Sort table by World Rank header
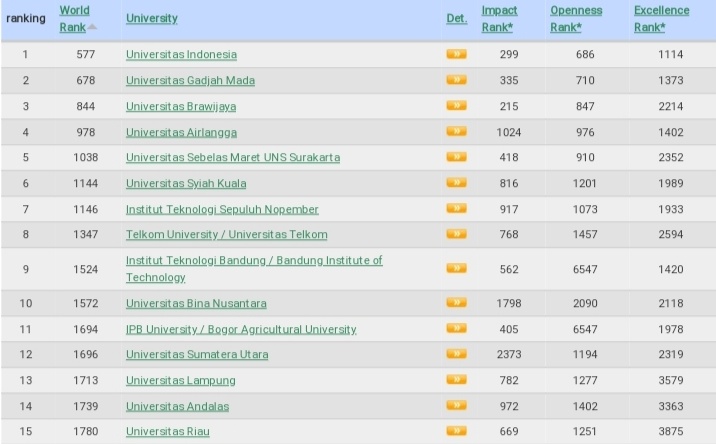716x444 pixels. click(x=74, y=19)
